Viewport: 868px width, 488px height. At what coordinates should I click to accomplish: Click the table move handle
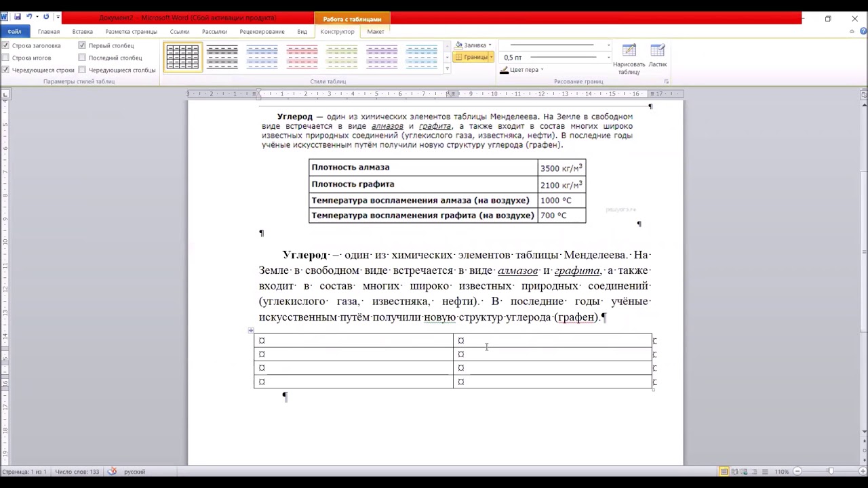[251, 331]
